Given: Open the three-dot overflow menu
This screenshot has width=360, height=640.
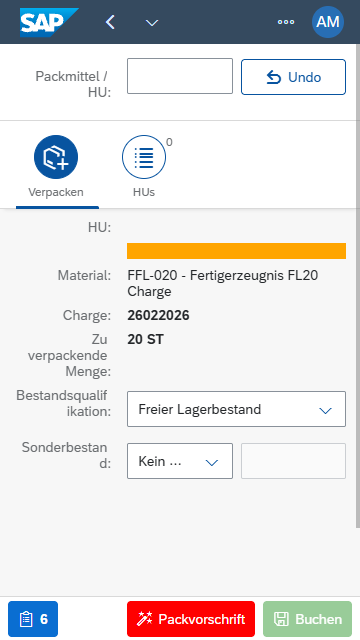Looking at the screenshot, I should [x=286, y=22].
